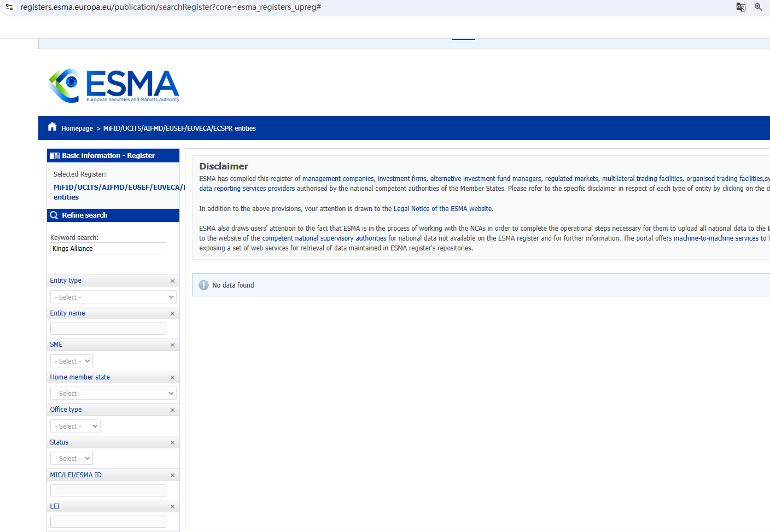Click the No data found info icon

204,285
